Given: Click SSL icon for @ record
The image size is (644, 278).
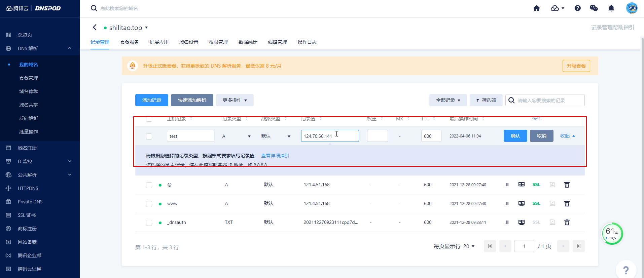Looking at the screenshot, I should (536, 185).
